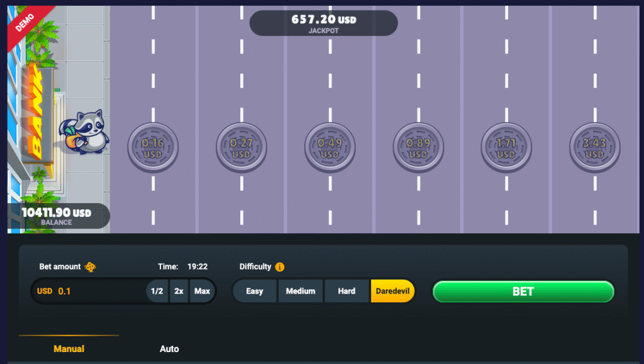Switch to the Auto tab
The height and width of the screenshot is (364, 644).
(x=169, y=348)
